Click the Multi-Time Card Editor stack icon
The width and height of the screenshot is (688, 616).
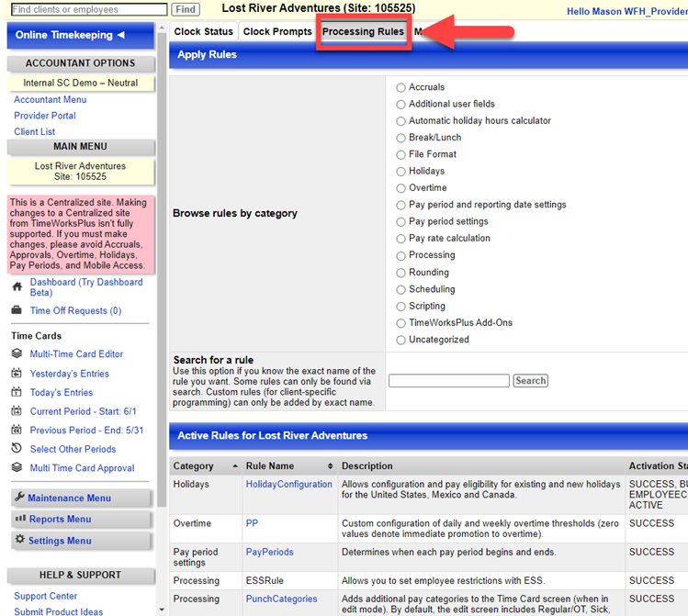[17, 353]
